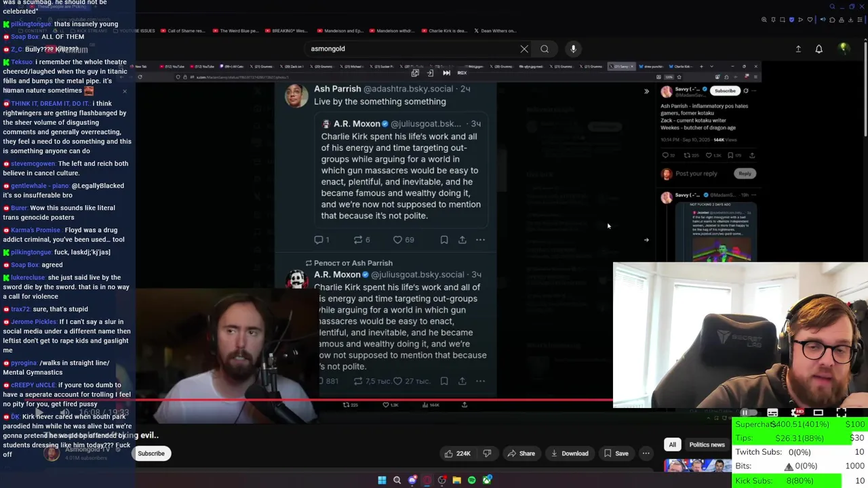Skip forward with the next-track icon in the video
This screenshot has width=868, height=488.
click(x=446, y=73)
